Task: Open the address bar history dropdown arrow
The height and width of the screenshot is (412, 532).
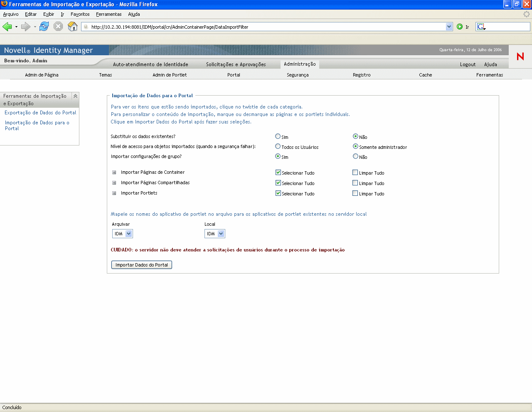Action: coord(449,27)
